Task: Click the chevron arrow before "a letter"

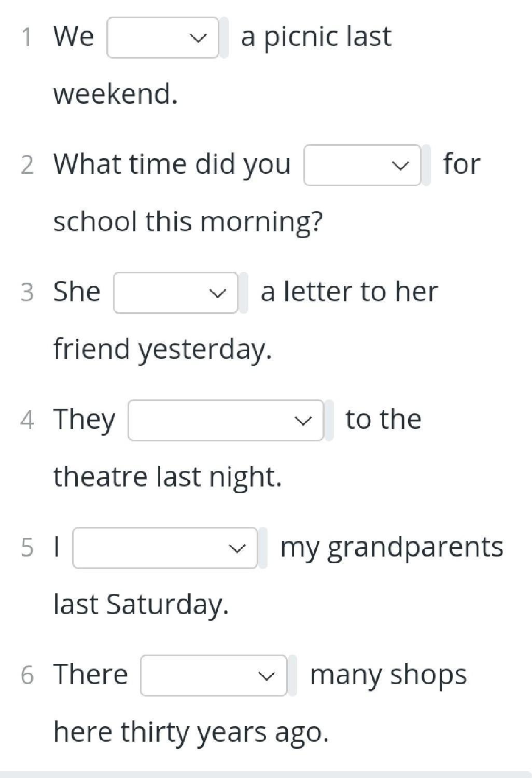Action: (217, 293)
